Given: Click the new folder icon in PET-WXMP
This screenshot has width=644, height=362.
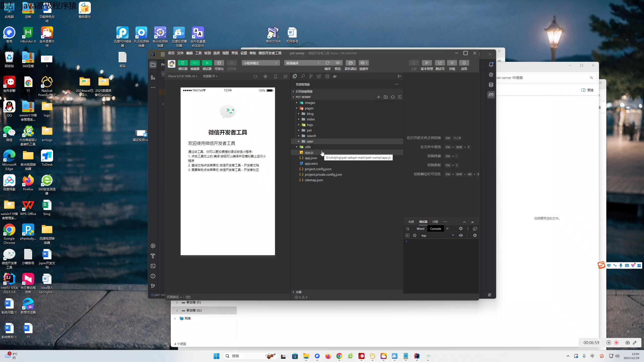Looking at the screenshot, I should pos(386,97).
